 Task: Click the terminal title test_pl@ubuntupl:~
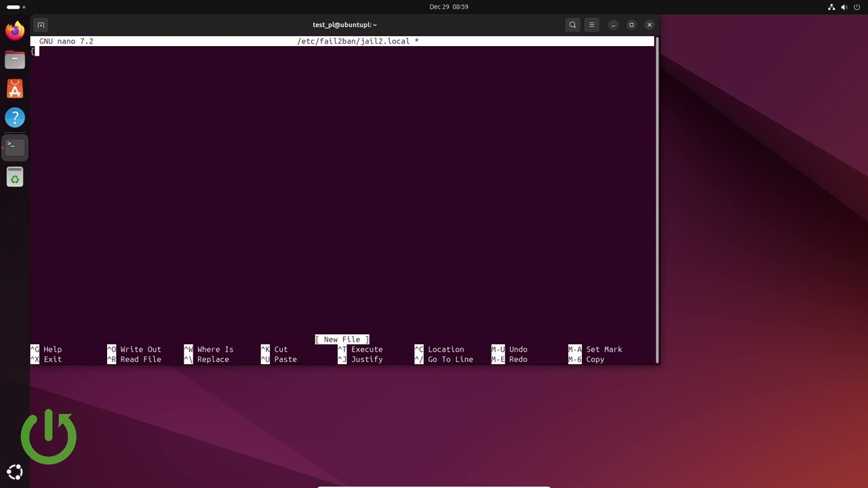point(344,25)
